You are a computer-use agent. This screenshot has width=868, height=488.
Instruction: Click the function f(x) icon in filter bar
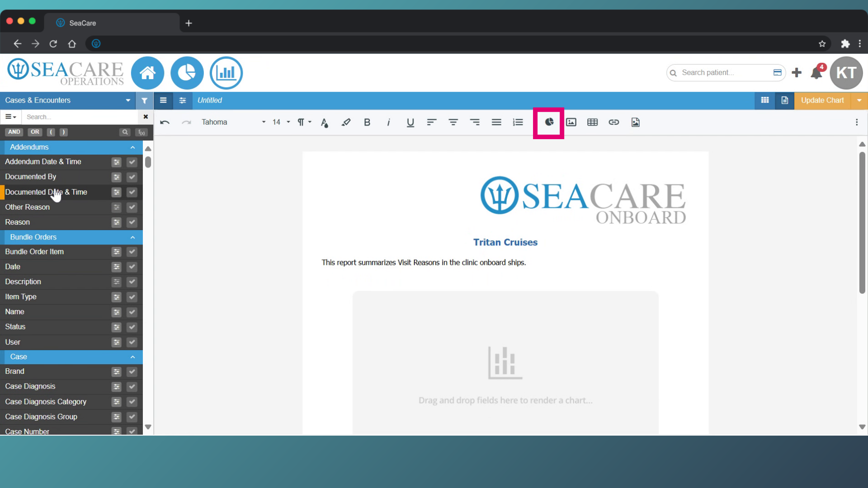click(142, 132)
